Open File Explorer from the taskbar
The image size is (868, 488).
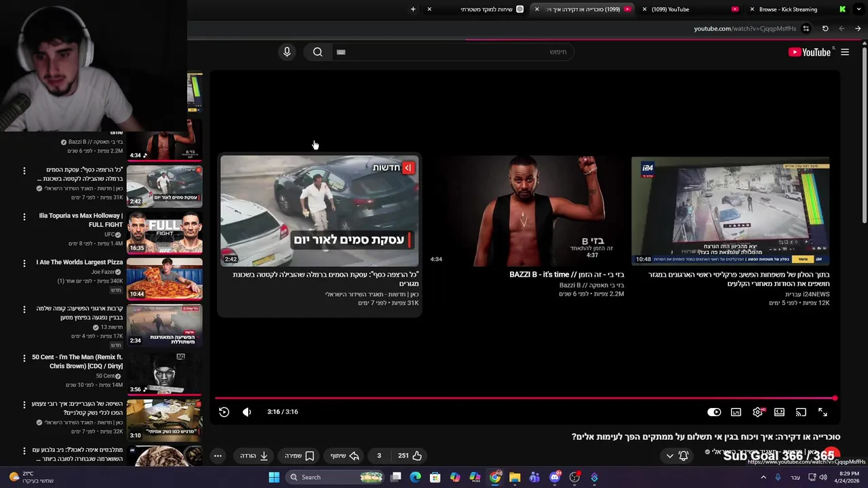(515, 477)
